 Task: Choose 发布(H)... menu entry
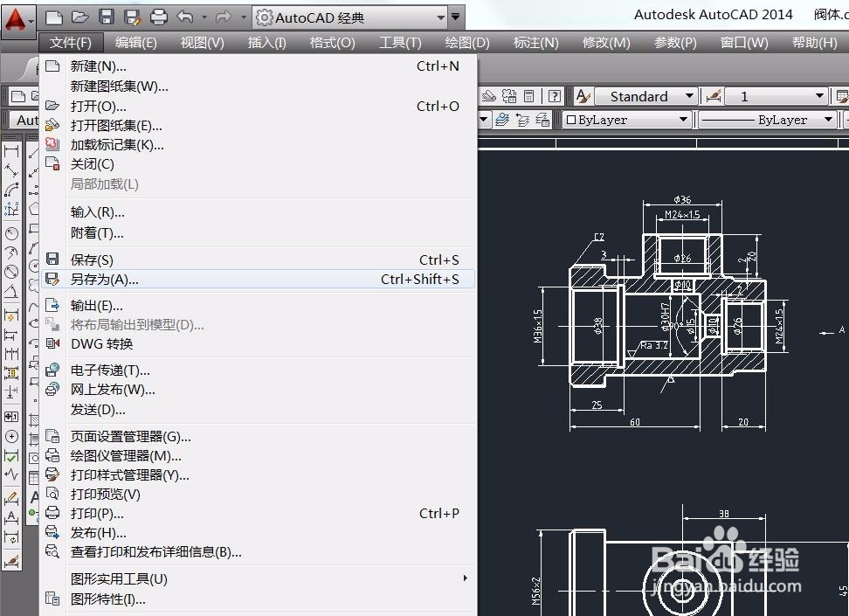tap(258, 533)
